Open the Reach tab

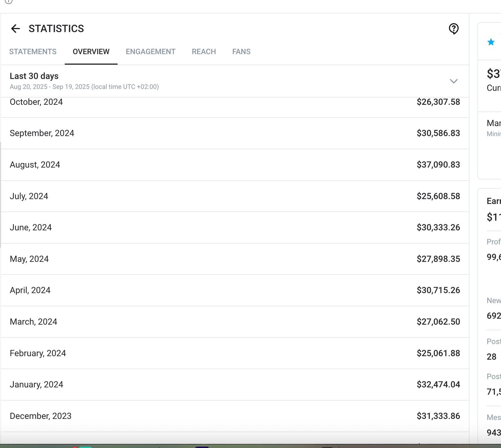[x=204, y=52]
